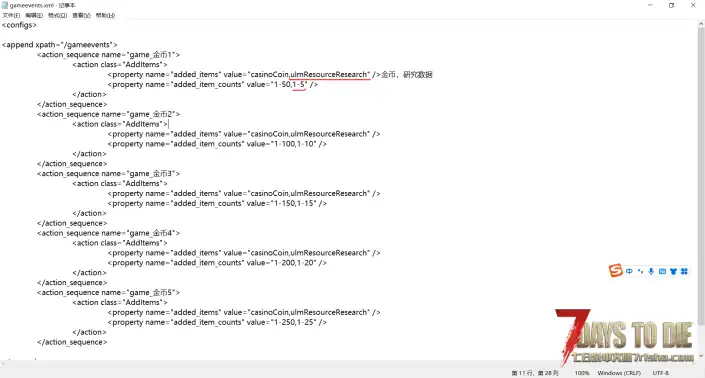
Task: Open the 格式(O) menu
Action: coord(58,15)
